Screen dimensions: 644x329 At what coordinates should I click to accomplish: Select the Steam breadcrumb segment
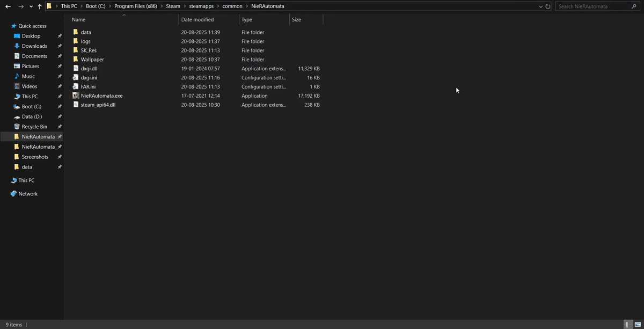173,6
